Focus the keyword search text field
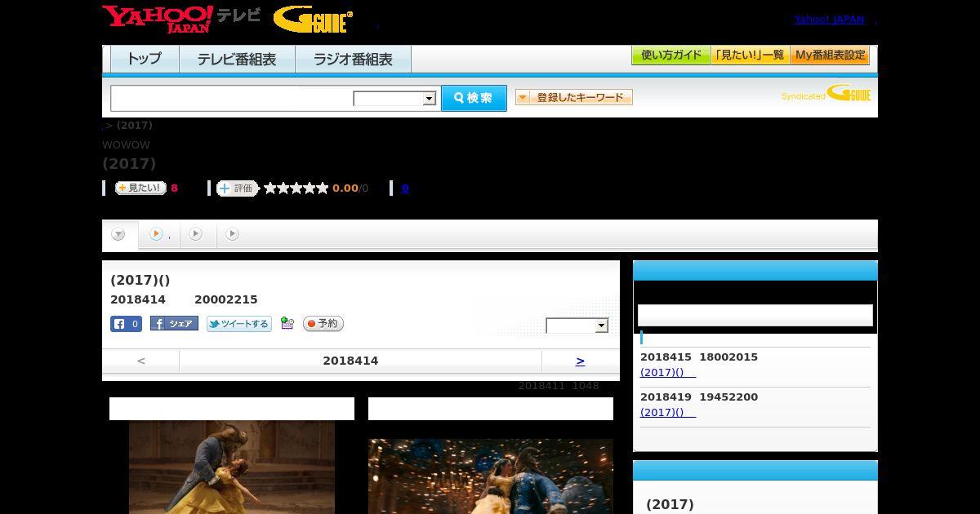The width and height of the screenshot is (980, 514). coord(231,98)
